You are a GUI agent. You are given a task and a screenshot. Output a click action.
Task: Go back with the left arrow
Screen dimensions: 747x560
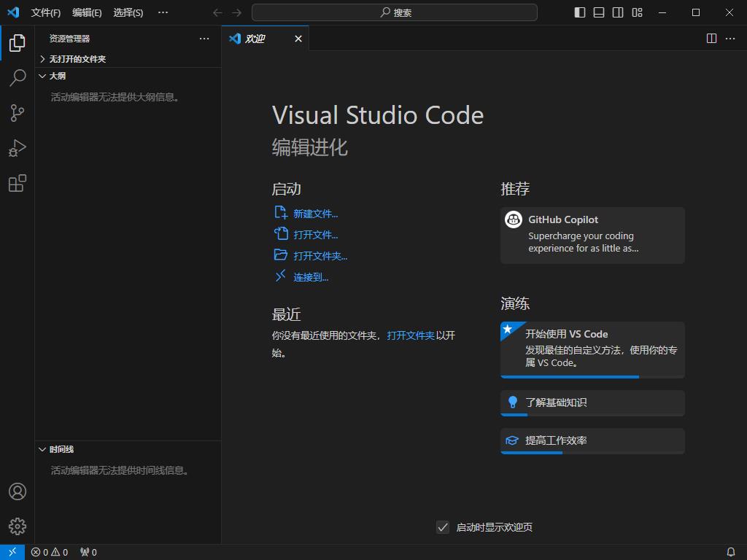[217, 12]
